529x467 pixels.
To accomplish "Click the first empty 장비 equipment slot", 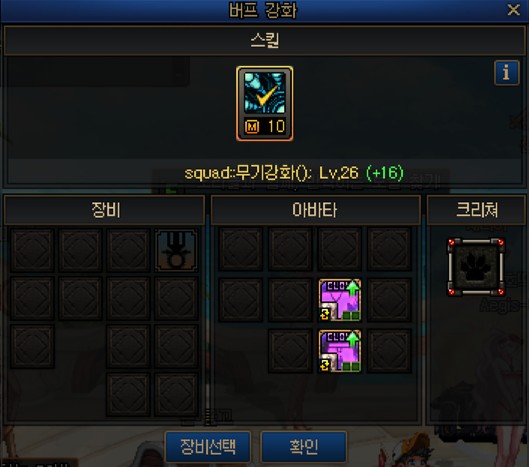I will coord(32,250).
